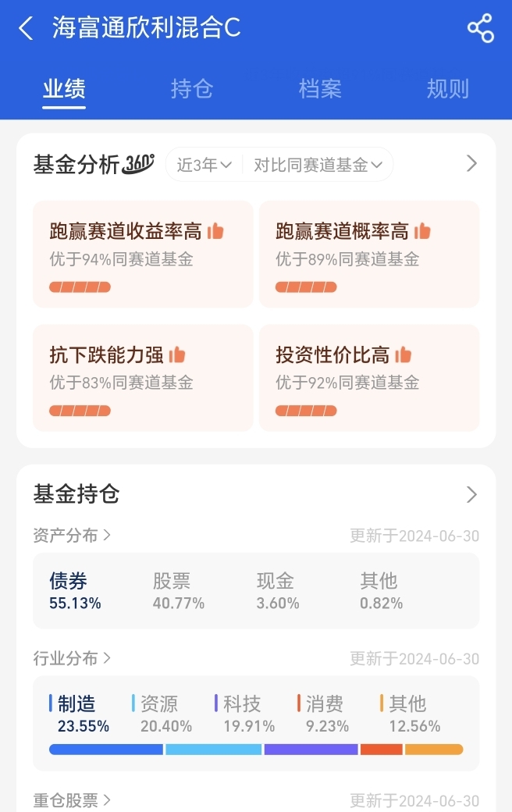Open the 近3年 period dropdown
This screenshot has height=812, width=512.
(204, 165)
